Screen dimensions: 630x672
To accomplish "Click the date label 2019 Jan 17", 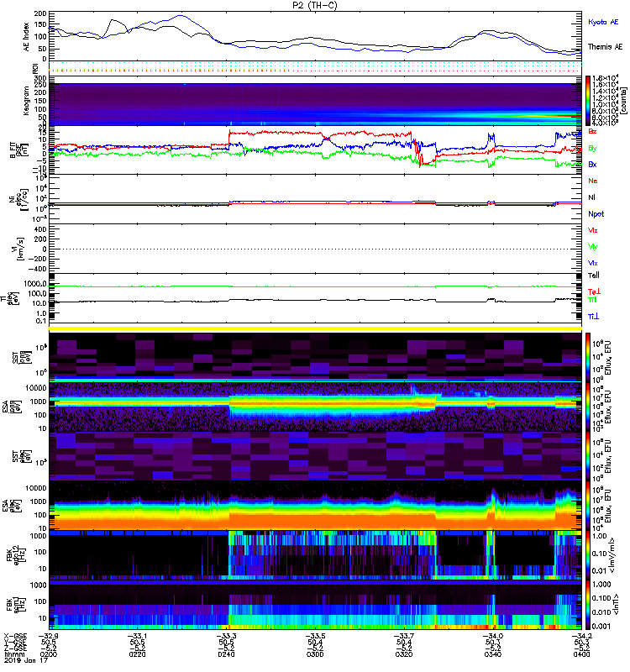I will [26, 660].
